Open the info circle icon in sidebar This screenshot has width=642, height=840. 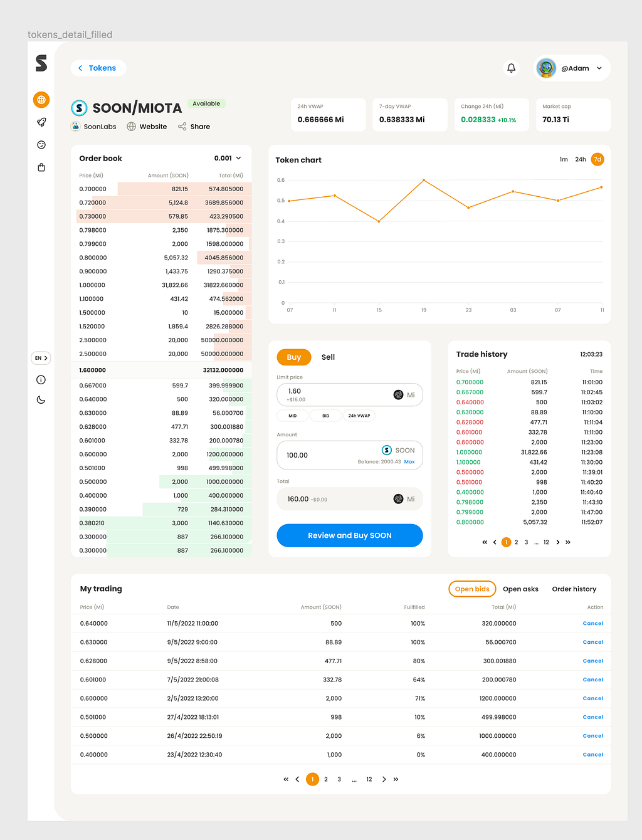(41, 380)
